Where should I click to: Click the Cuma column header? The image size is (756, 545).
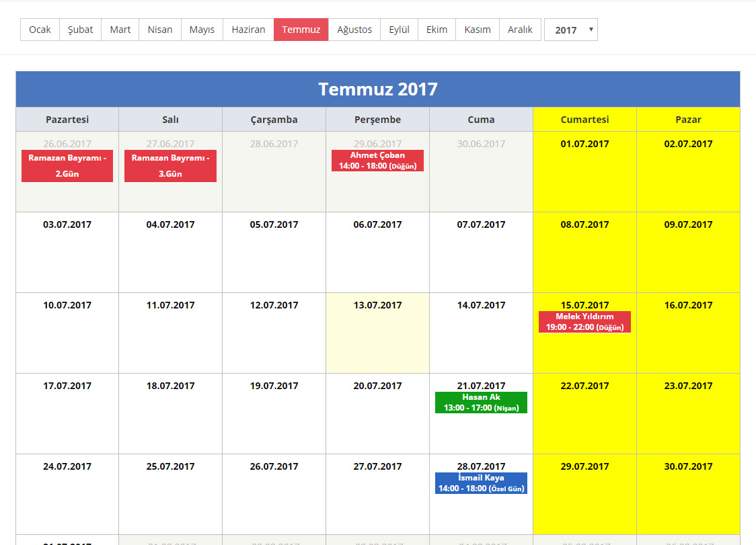481,120
